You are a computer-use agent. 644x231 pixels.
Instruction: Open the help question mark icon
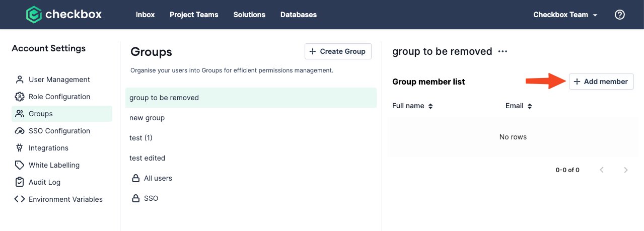(620, 15)
